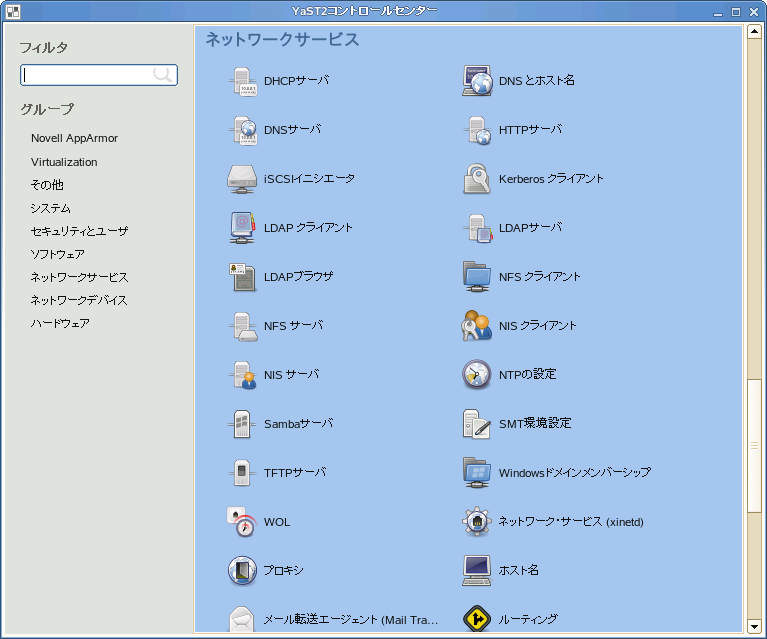
Task: Click the SMT環境設定 label
Action: click(x=534, y=424)
